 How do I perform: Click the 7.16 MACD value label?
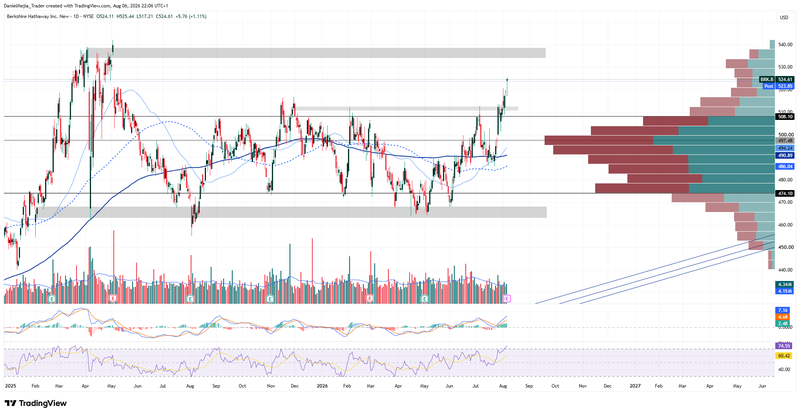pos(783,310)
